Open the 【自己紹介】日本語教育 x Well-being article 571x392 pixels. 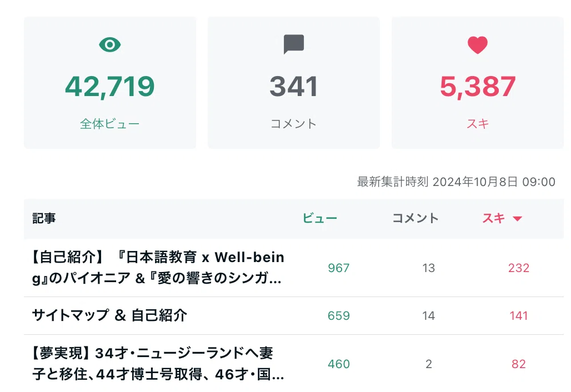pos(158,268)
